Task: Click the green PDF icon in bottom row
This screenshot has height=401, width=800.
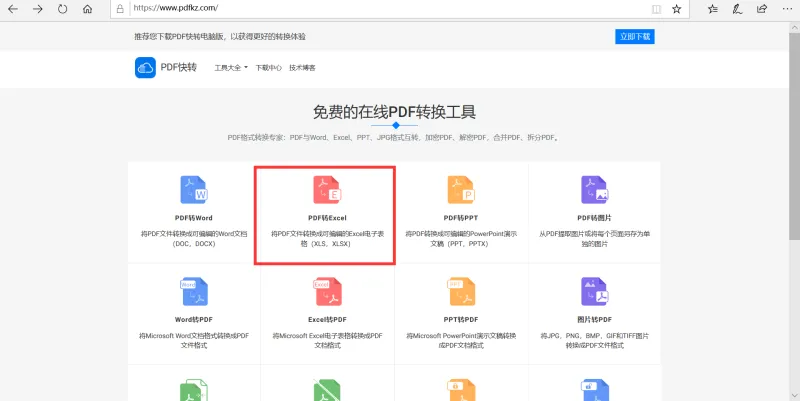Action: coord(194,390)
